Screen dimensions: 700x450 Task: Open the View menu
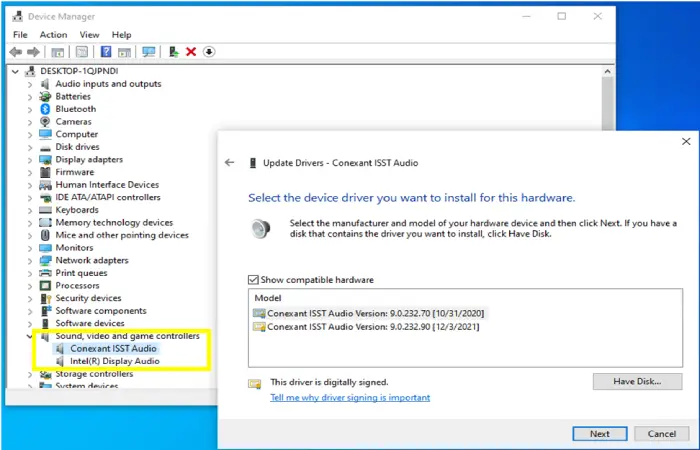click(89, 35)
